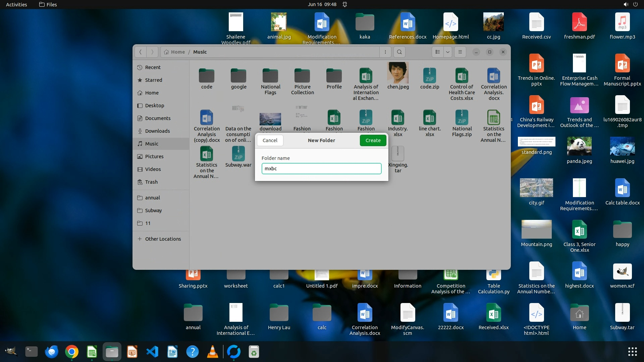Click Other Locations in sidebar
Screen dimensions: 644x362
click(163, 239)
